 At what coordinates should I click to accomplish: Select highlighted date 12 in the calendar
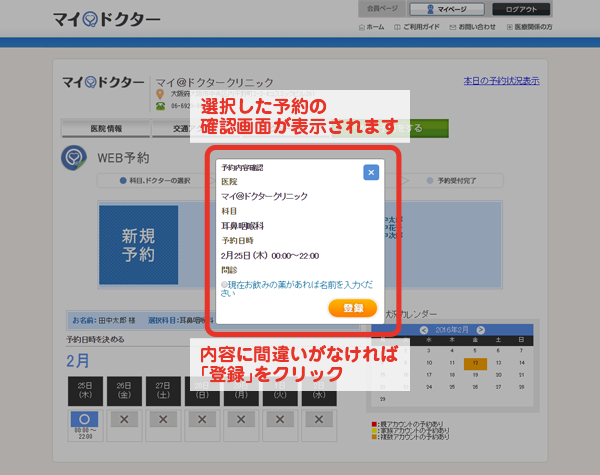click(475, 363)
